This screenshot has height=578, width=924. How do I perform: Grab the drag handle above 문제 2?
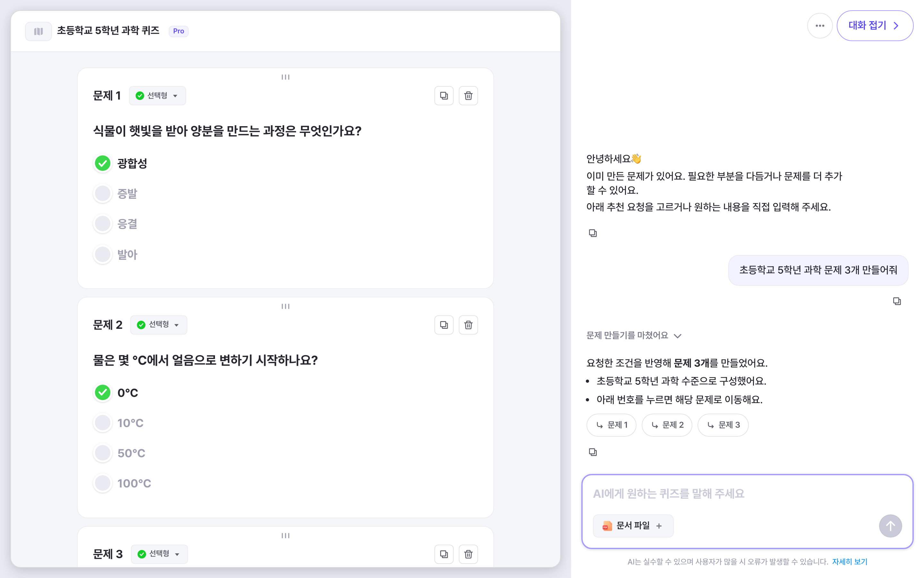[285, 306]
